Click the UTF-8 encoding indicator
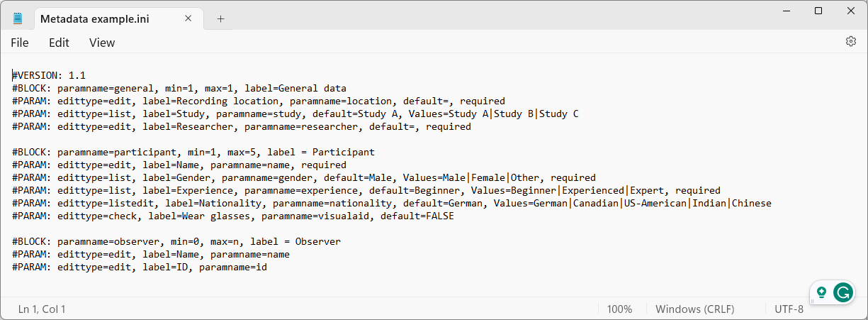Screen dimensions: 868x320 pyautogui.click(x=789, y=309)
